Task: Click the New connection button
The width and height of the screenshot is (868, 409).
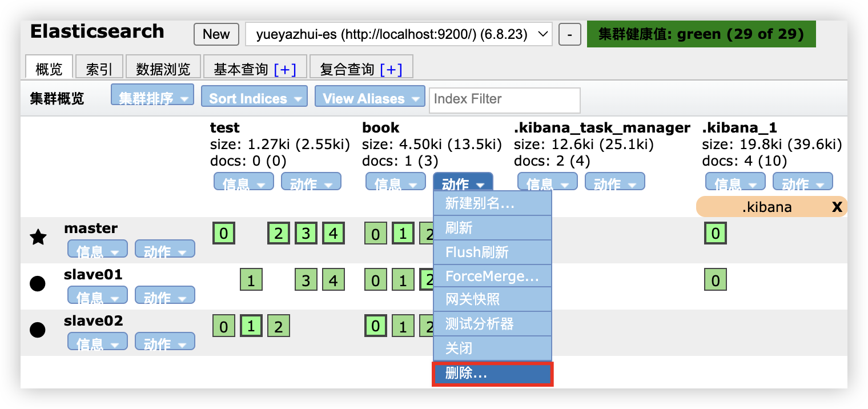Action: point(216,34)
